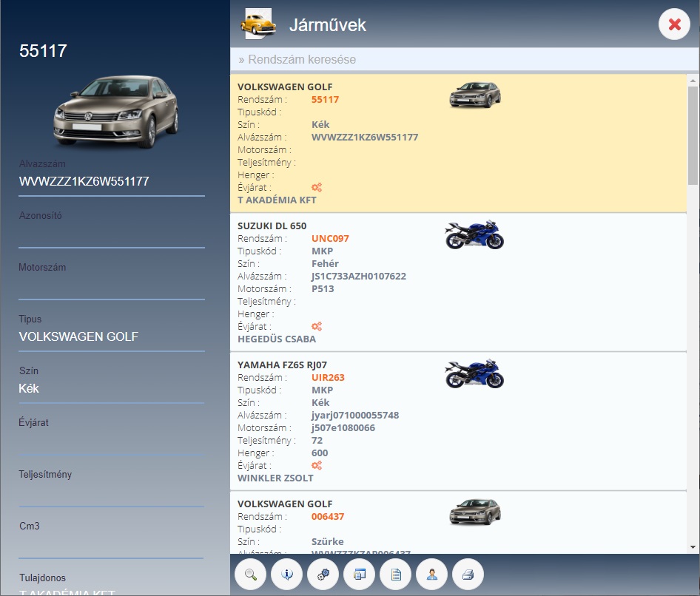Click the Szín field with Kék

coord(112,388)
